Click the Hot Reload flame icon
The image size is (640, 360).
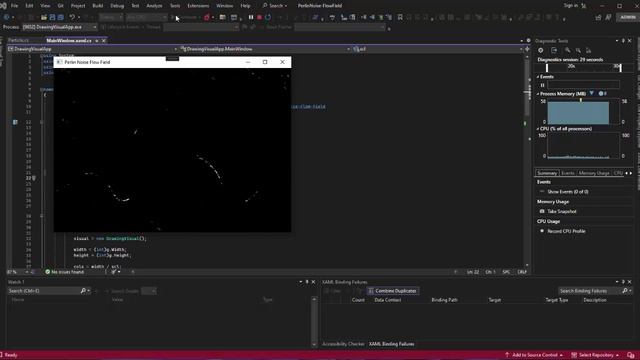207,17
